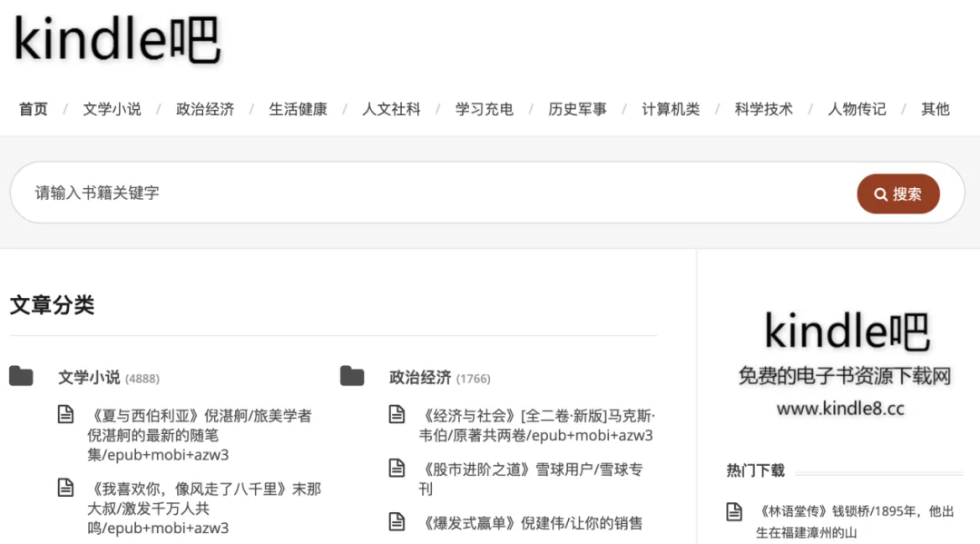The height and width of the screenshot is (544, 980).
Task: Open 《爆发式赢单》倪建伟 book link
Action: click(x=531, y=523)
